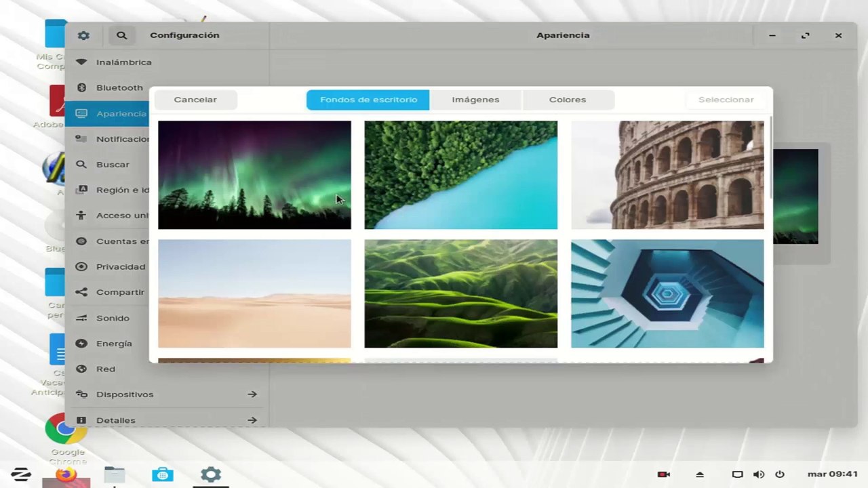
Task: Click the Red globe icon in the sidebar
Action: [x=81, y=369]
